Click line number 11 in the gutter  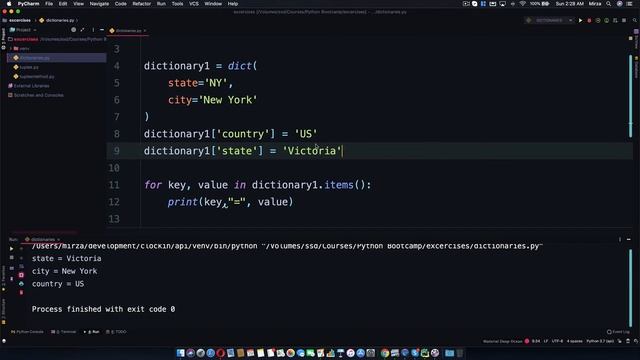[x=114, y=185]
